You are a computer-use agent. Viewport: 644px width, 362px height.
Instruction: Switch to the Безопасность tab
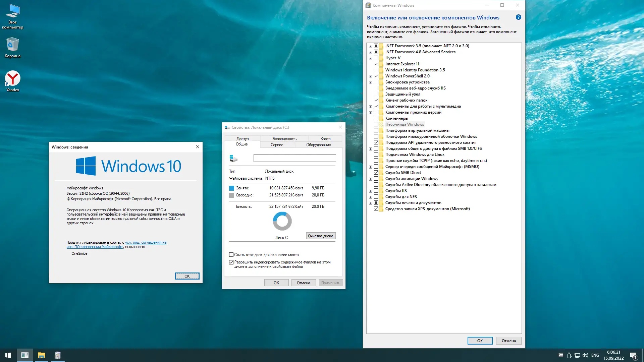pyautogui.click(x=284, y=139)
